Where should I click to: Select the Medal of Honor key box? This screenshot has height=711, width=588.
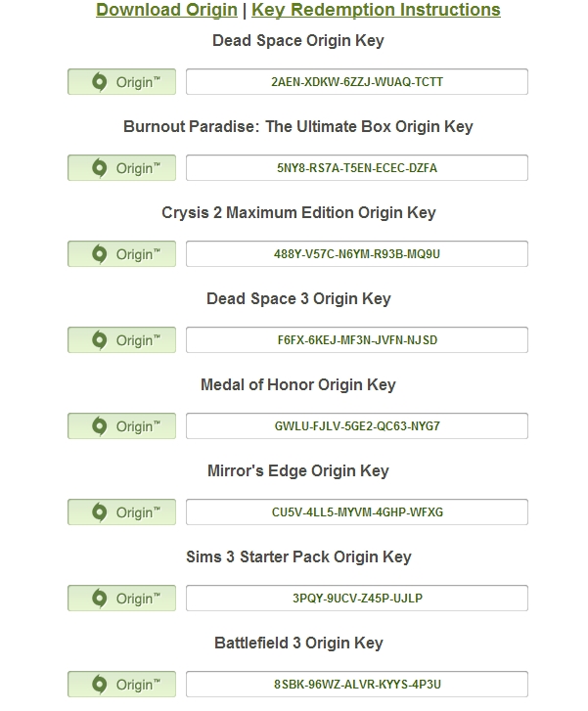click(357, 426)
